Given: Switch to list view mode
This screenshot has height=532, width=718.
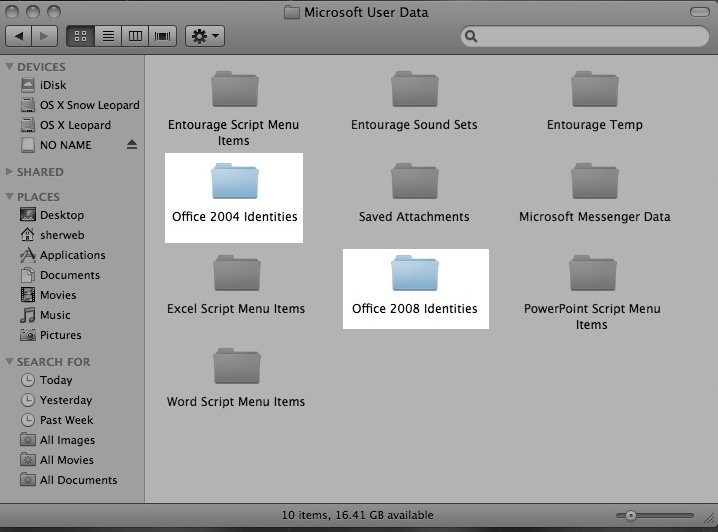Looking at the screenshot, I should click(x=108, y=36).
